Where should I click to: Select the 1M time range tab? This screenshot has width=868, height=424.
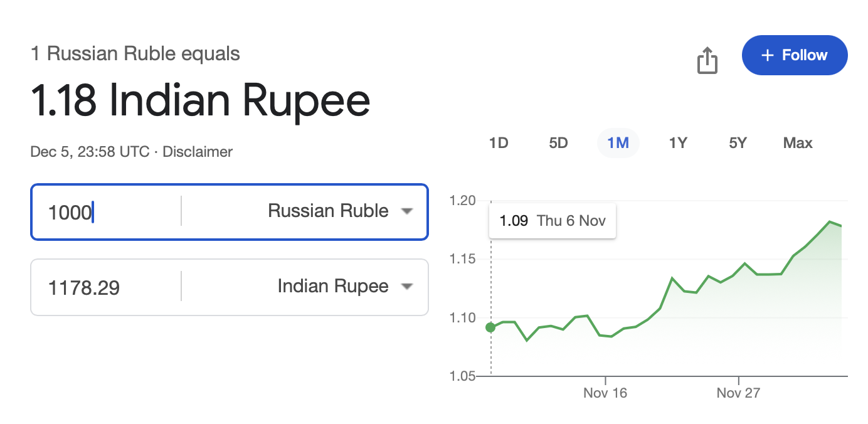618,143
